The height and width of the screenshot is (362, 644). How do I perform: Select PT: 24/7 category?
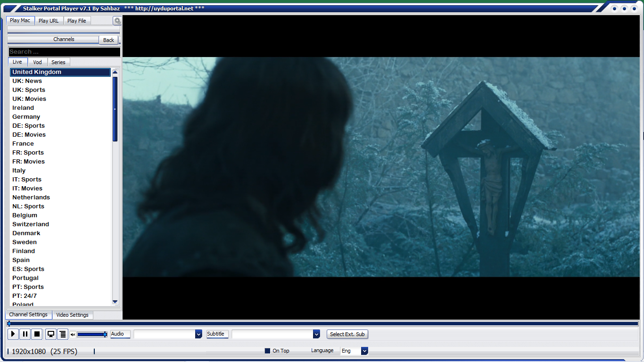pos(60,296)
